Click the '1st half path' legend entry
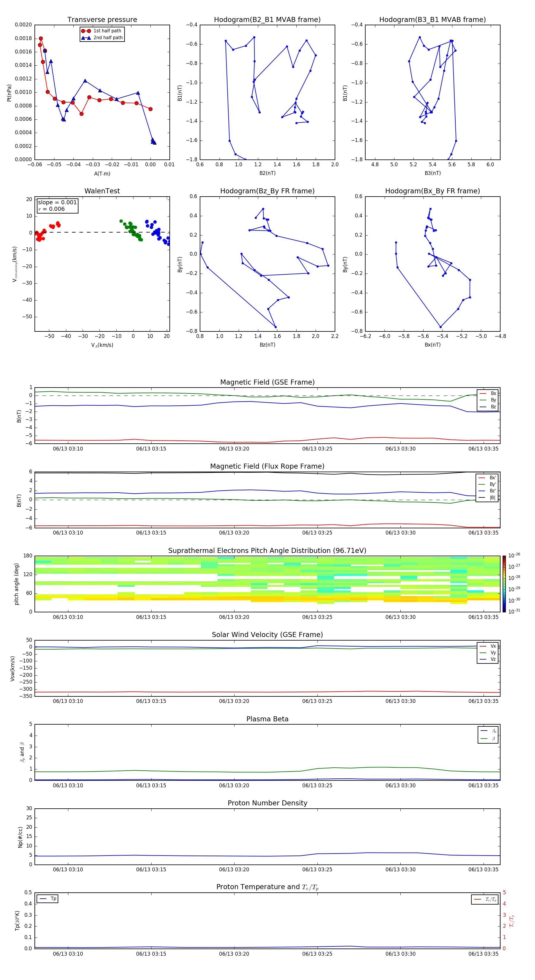535x980 pixels. coord(102,31)
